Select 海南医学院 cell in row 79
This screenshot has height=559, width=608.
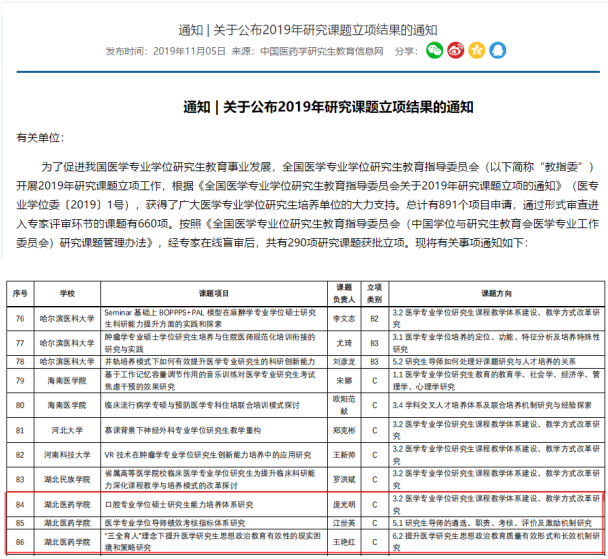(67, 381)
